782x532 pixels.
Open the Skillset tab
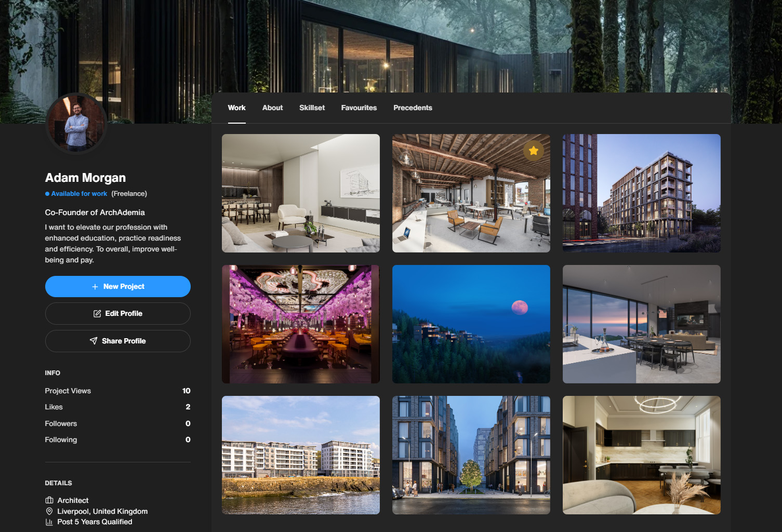pos(312,108)
